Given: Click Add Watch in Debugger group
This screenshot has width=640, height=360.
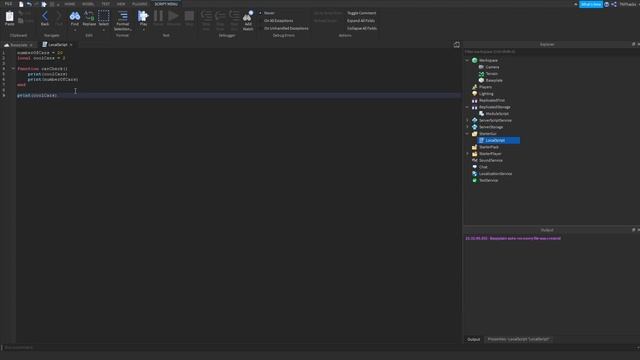Looking at the screenshot, I should [248, 20].
